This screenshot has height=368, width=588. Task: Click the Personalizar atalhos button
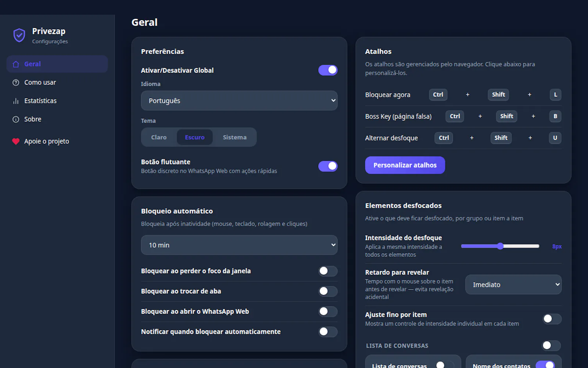pos(405,165)
